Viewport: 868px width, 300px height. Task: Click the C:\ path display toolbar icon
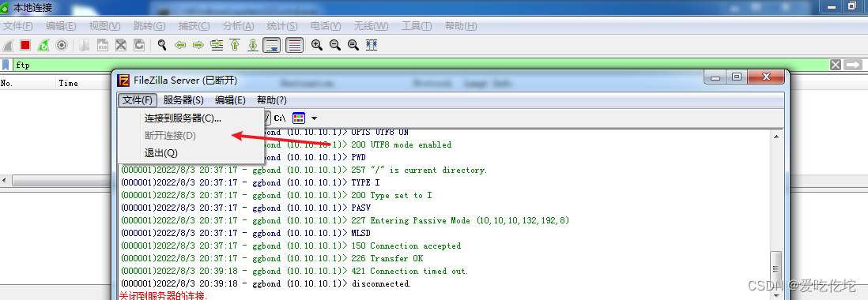[280, 118]
